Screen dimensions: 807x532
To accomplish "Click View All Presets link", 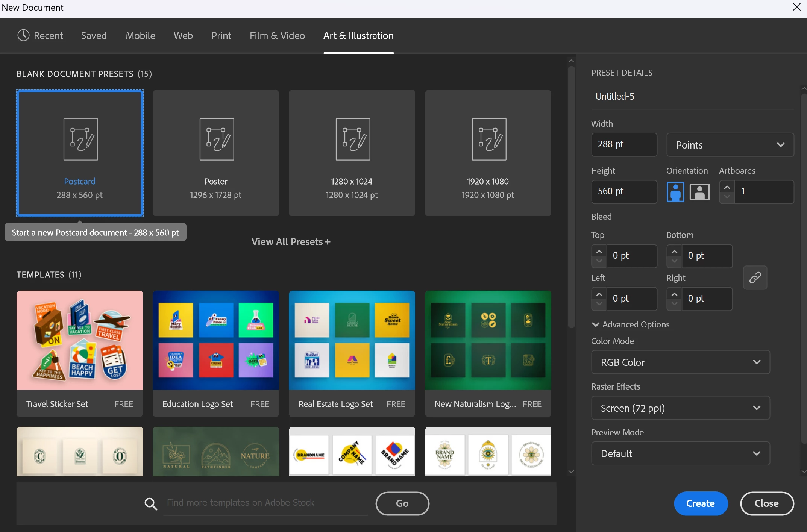I will click(291, 242).
